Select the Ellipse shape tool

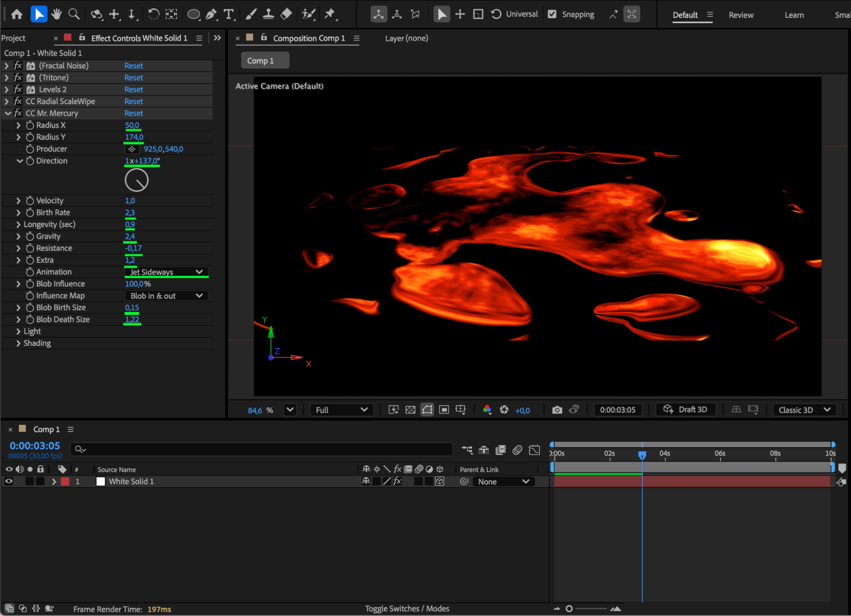click(193, 14)
